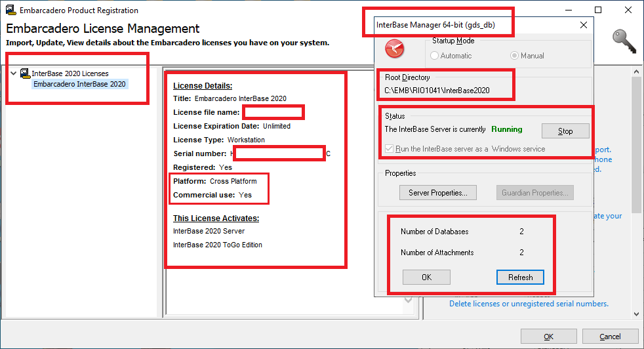Click the Embarcadero Product Registration title bar icon
644x349 pixels.
coord(10,10)
